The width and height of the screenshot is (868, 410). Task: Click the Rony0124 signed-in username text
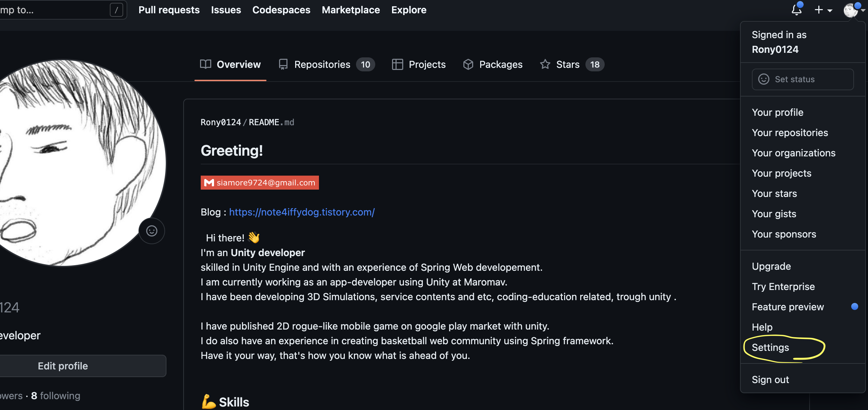tap(775, 49)
